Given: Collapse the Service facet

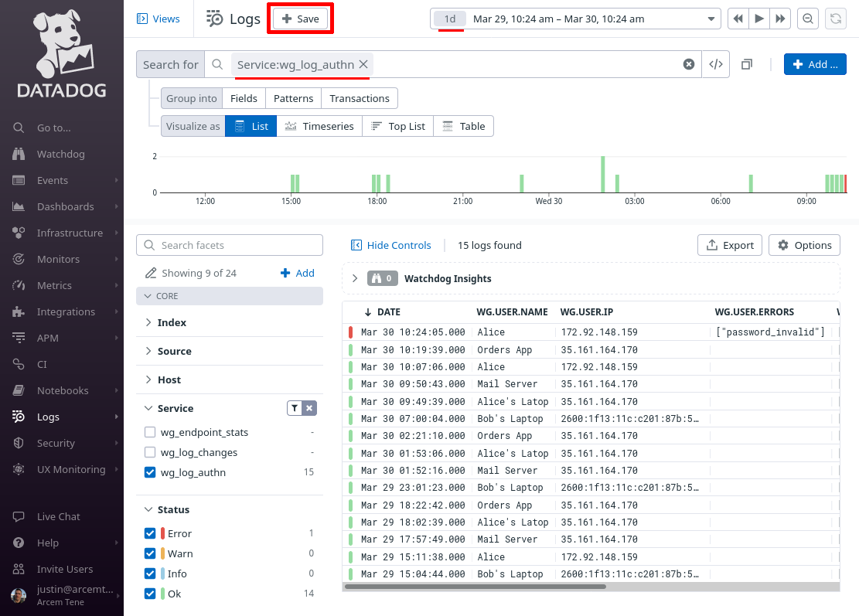Looking at the screenshot, I should click(x=148, y=408).
